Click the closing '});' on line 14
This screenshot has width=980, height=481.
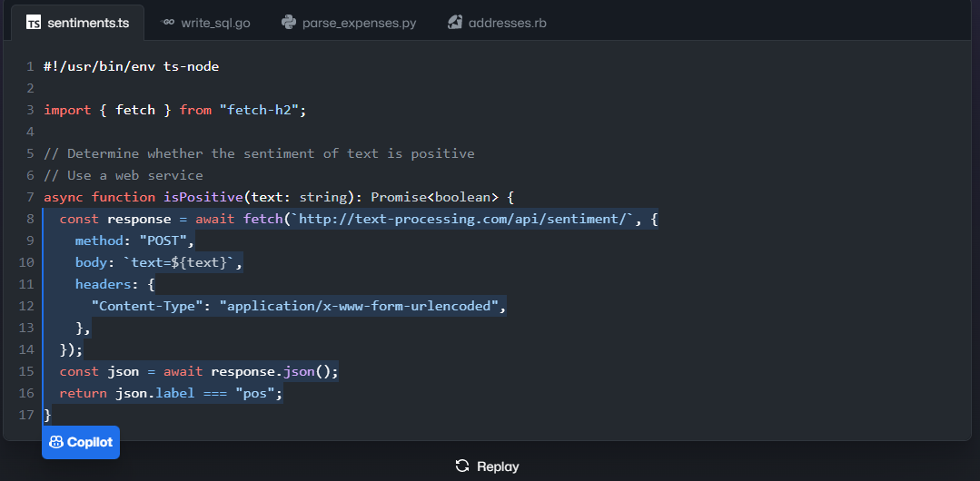click(x=71, y=349)
